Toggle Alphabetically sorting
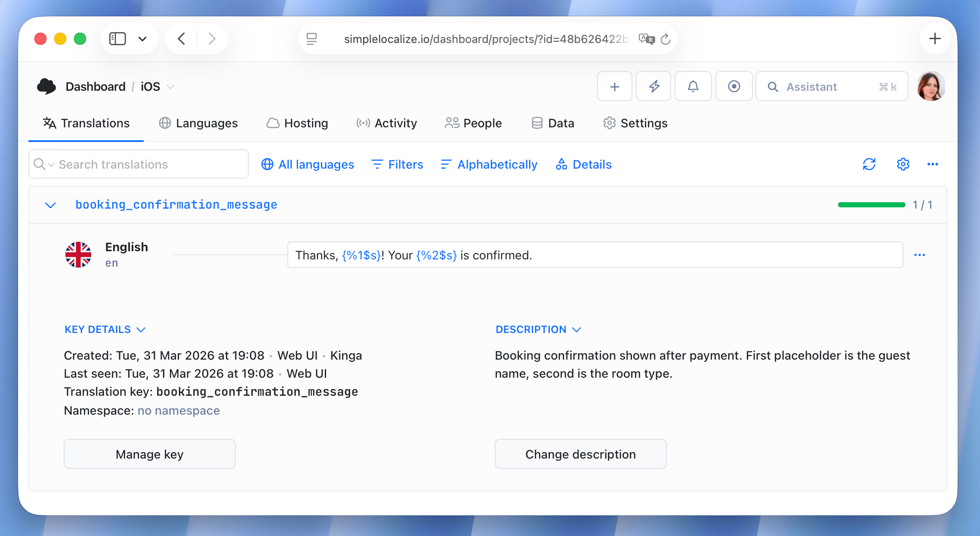 tap(488, 164)
